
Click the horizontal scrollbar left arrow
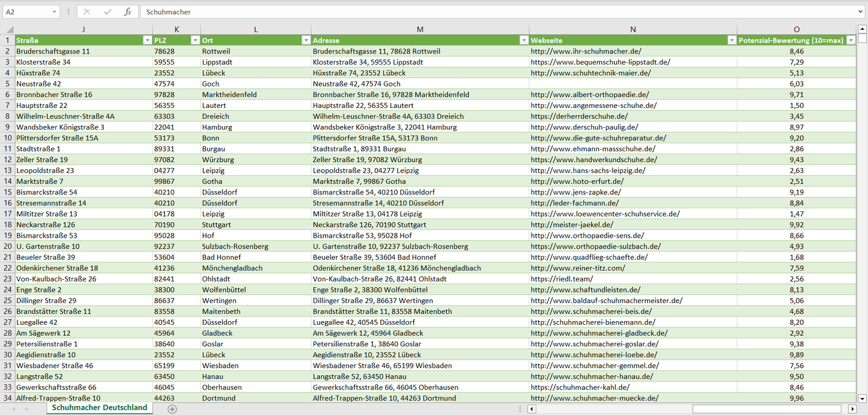[532, 409]
